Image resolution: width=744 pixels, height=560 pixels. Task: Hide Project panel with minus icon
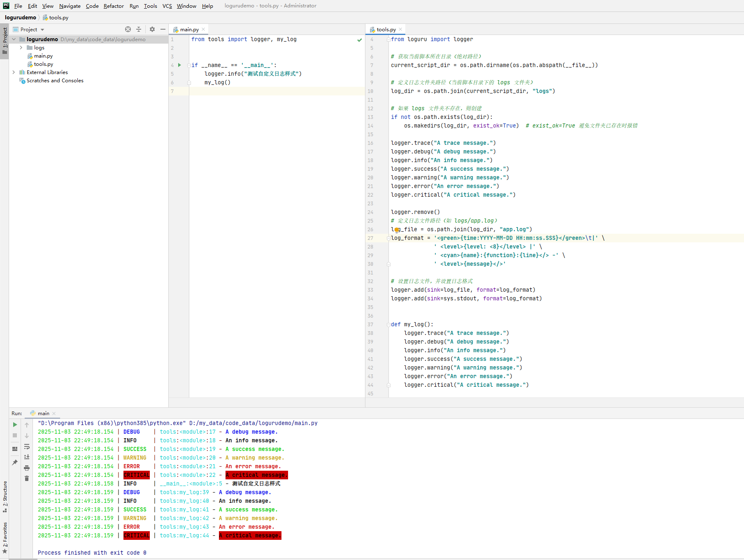[163, 29]
